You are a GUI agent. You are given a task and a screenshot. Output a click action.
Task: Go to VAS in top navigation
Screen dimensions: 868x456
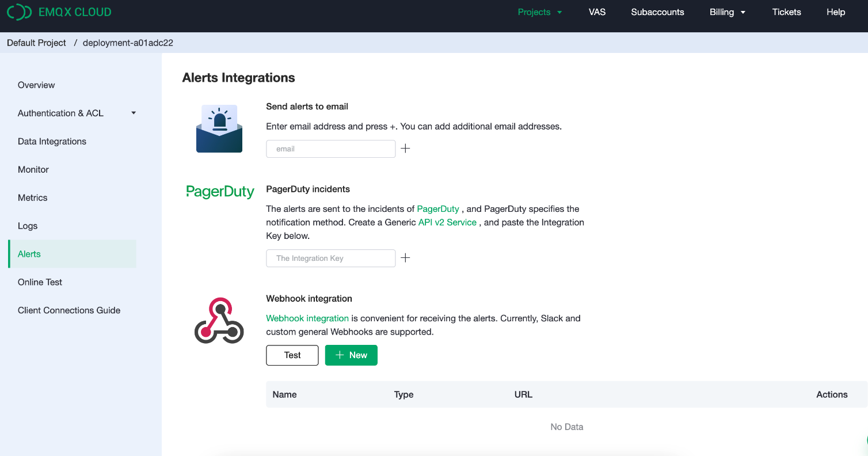(x=597, y=12)
